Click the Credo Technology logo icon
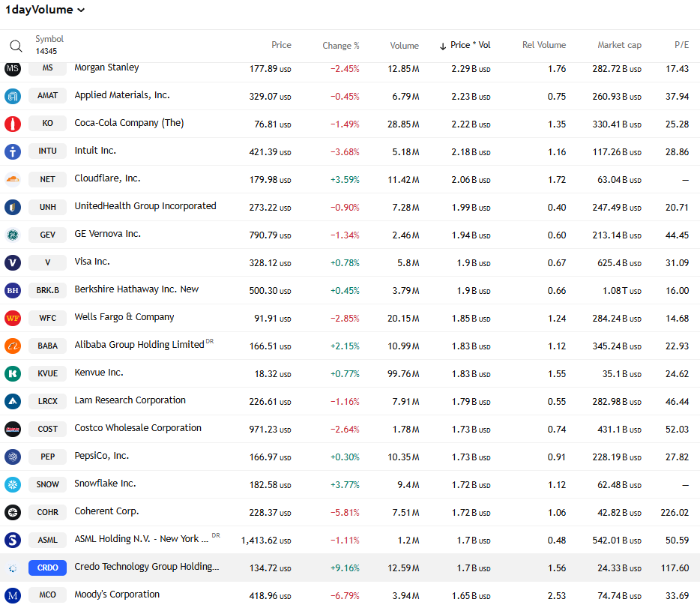Viewport: 700px width, 605px height. tap(13, 568)
